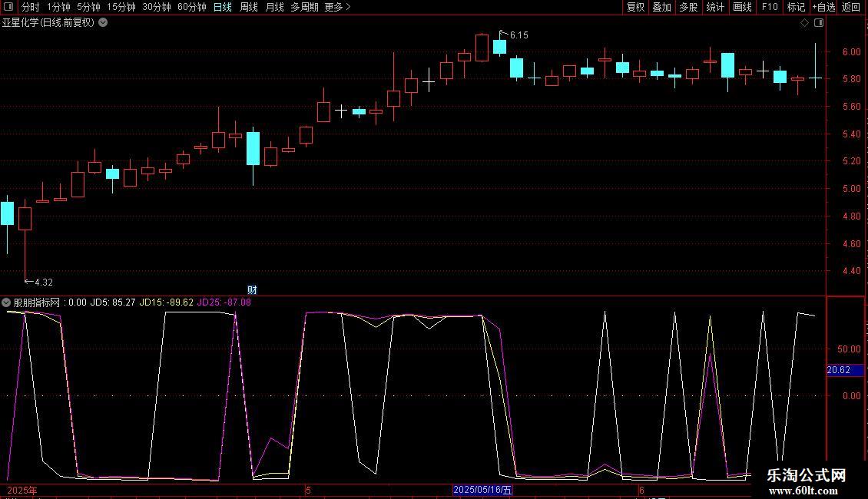Click the 复权 adjustment button

635,7
